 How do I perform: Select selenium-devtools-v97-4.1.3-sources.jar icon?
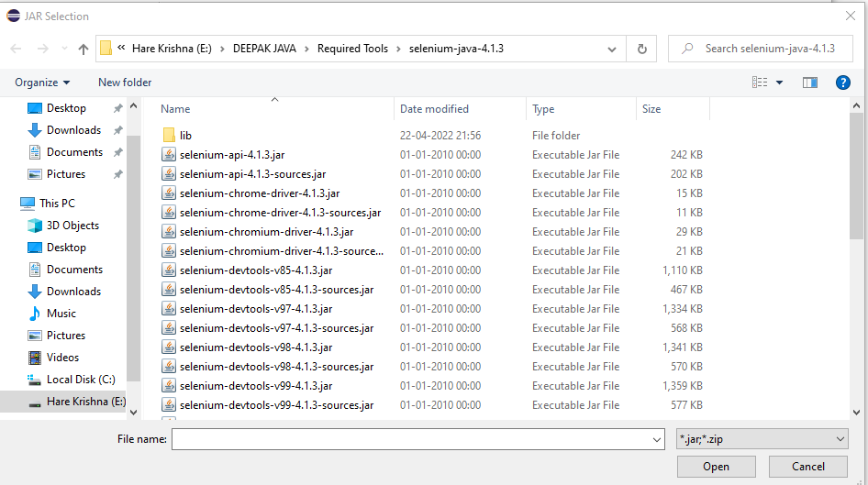pyautogui.click(x=169, y=328)
